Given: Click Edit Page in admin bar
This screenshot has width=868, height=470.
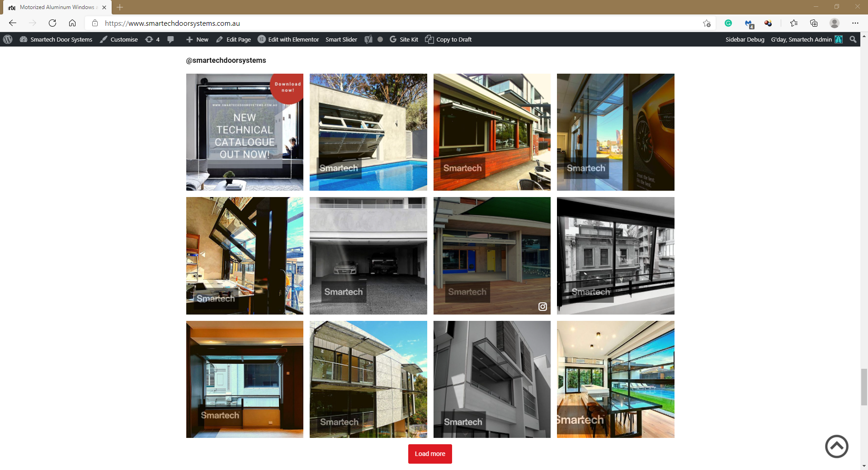Looking at the screenshot, I should tap(233, 39).
